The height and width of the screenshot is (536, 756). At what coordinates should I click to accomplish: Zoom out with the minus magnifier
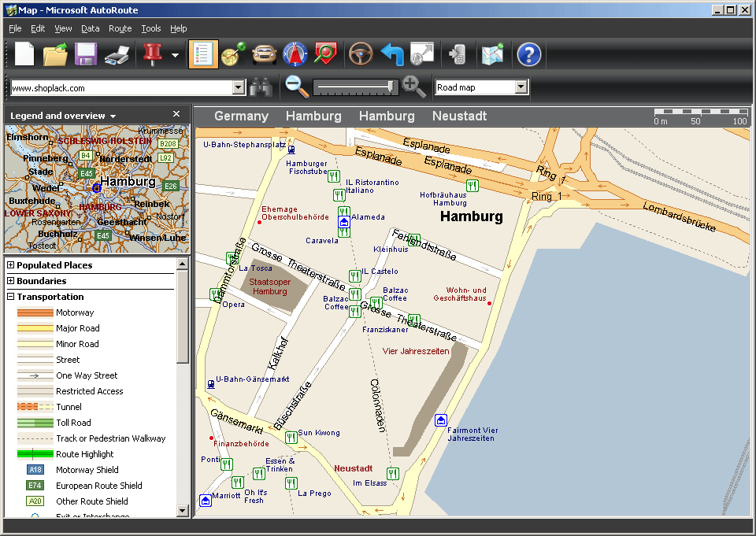click(x=296, y=87)
